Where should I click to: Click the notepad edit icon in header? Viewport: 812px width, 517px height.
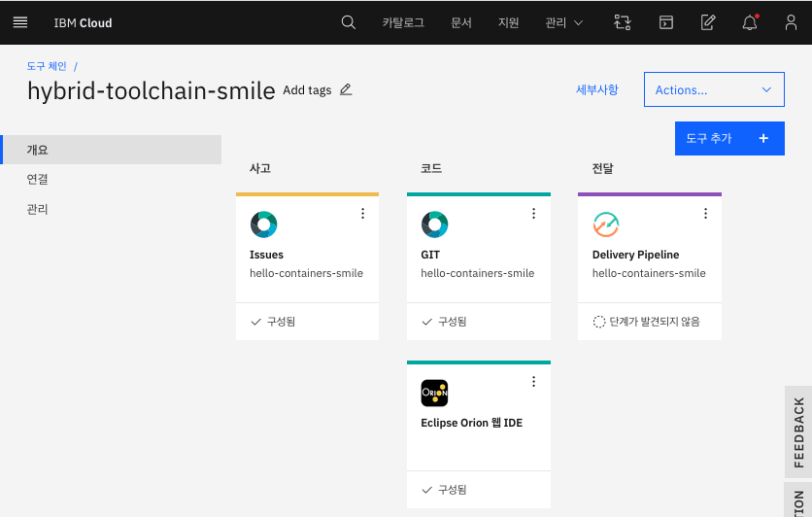coord(708,22)
